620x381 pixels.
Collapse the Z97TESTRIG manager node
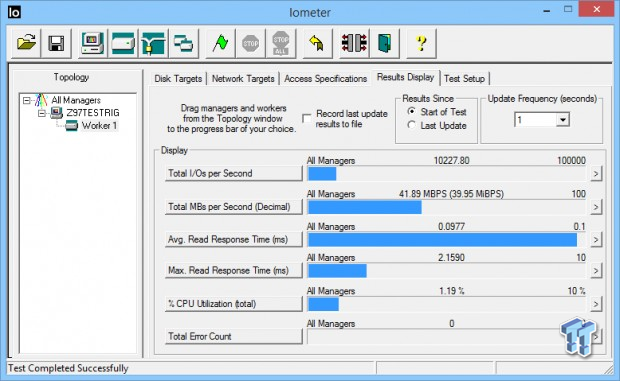41,113
